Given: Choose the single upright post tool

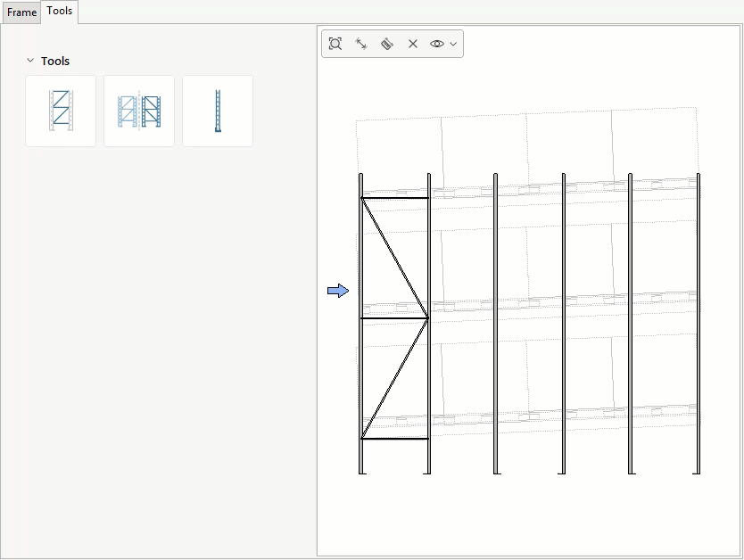Looking at the screenshot, I should pyautogui.click(x=218, y=111).
